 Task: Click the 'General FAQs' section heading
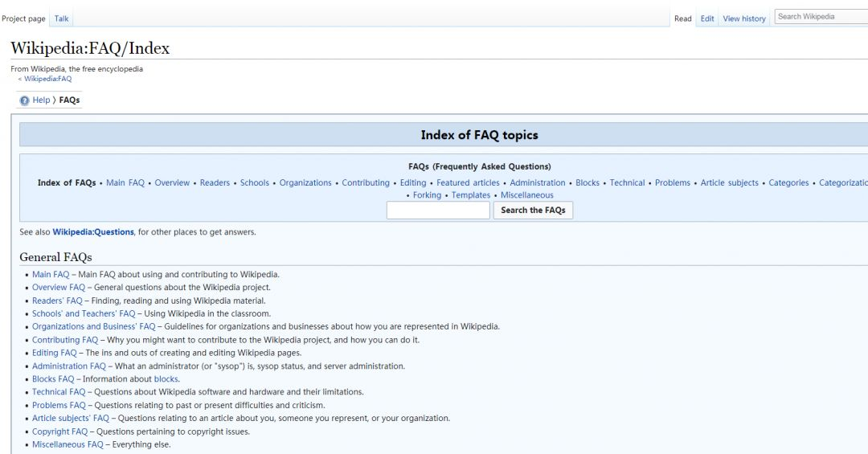[56, 257]
